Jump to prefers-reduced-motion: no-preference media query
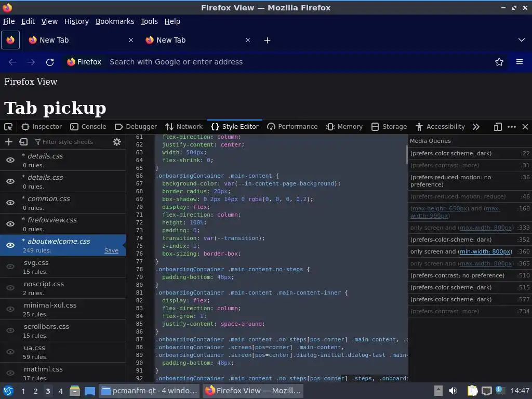 click(470, 181)
